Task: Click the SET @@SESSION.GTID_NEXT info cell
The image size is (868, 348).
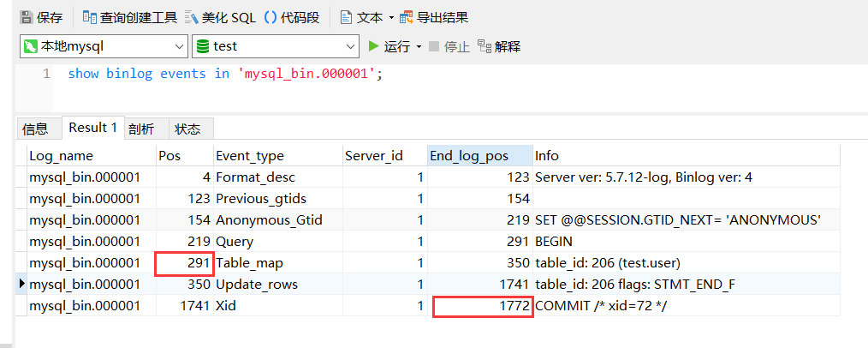Action: 687,220
